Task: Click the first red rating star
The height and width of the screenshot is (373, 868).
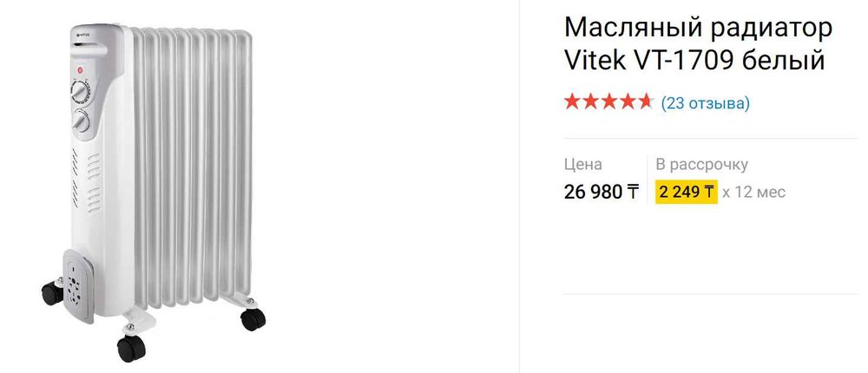Action: tap(572, 101)
